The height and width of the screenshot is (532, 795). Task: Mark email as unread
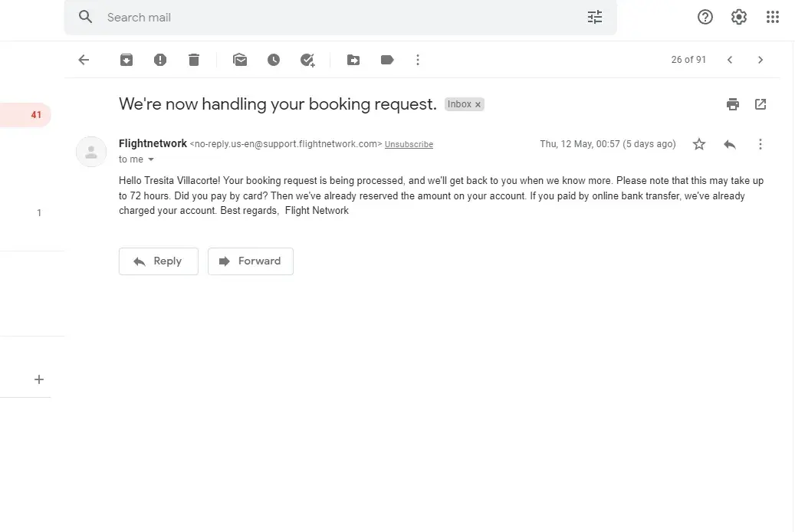(x=240, y=60)
